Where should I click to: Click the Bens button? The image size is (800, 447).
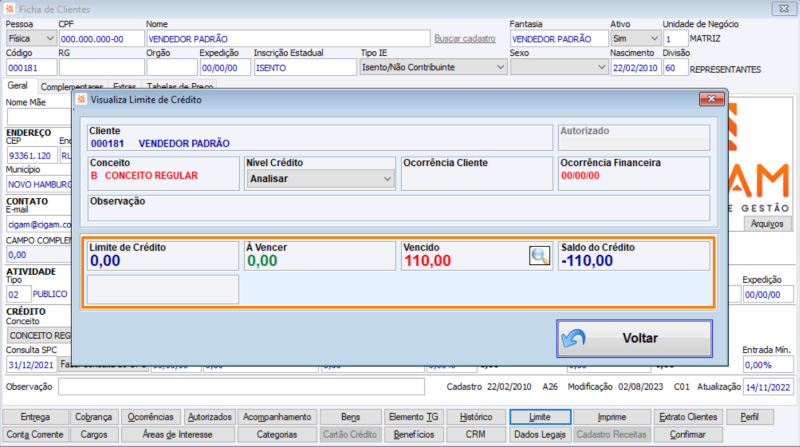click(351, 417)
